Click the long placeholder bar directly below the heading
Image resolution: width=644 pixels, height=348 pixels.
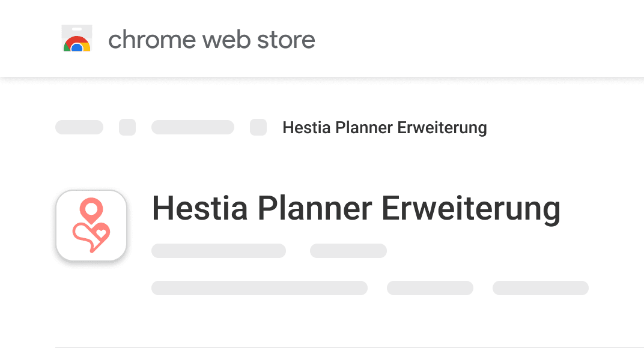coord(219,251)
